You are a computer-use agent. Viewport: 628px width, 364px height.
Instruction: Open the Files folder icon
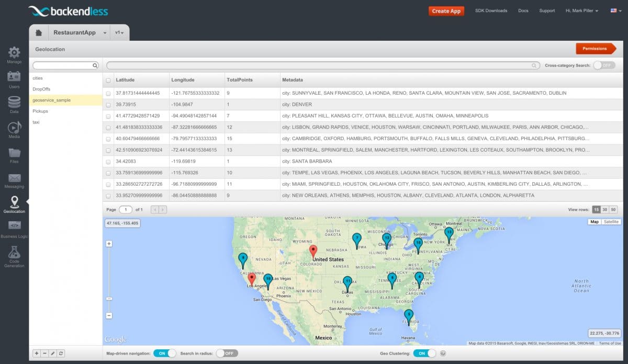point(14,152)
